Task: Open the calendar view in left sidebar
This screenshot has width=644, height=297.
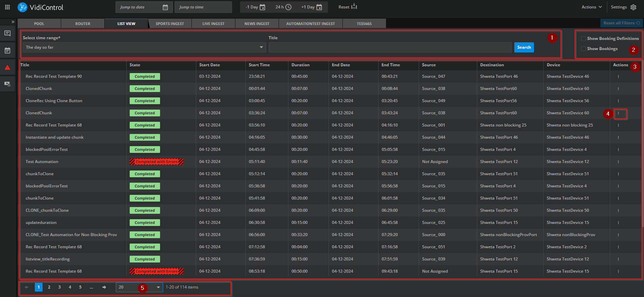Action: (x=7, y=50)
